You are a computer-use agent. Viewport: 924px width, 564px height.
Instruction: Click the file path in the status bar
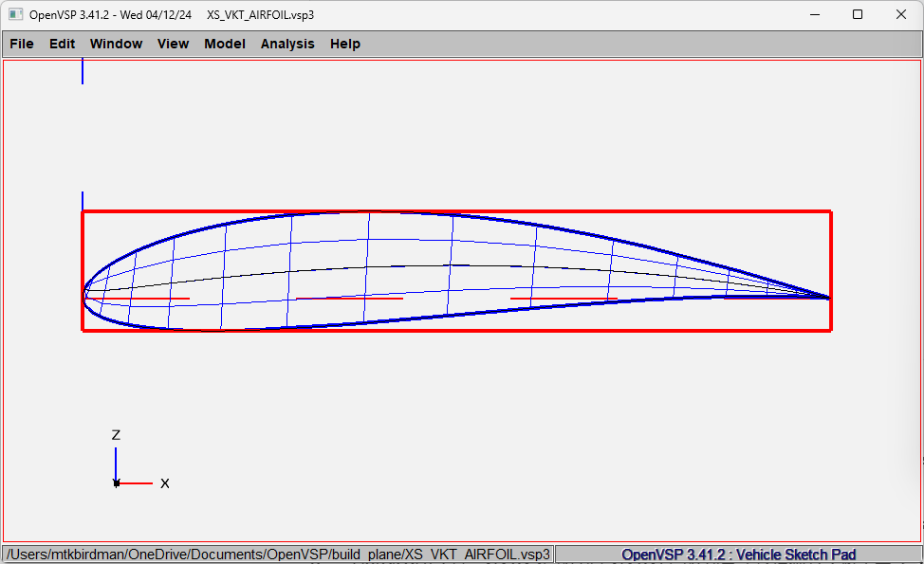click(278, 555)
